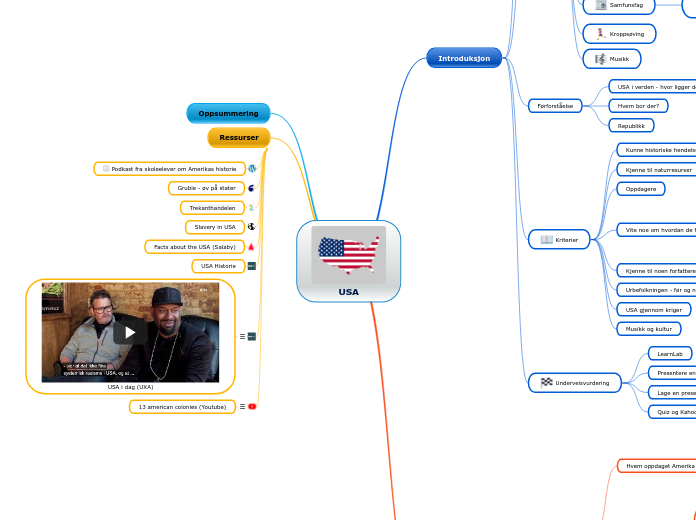This screenshot has height=520, width=696.
Task: Select the Underveisvurdering node label
Action: [582, 383]
